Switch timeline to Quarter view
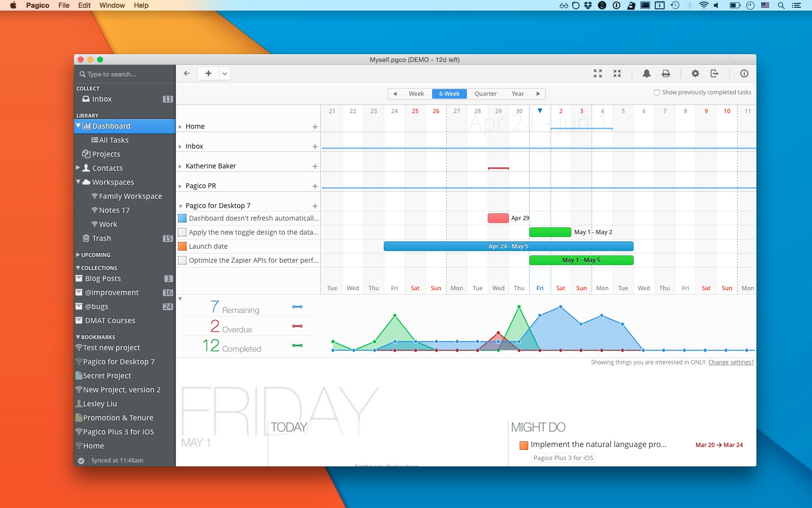The height and width of the screenshot is (508, 812). coord(485,94)
